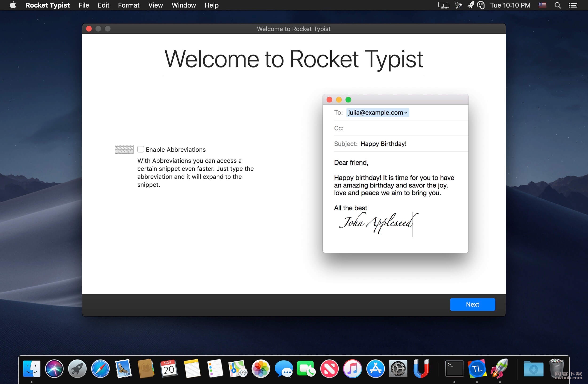The width and height of the screenshot is (588, 384).
Task: Open the Apple menu
Action: tap(13, 5)
